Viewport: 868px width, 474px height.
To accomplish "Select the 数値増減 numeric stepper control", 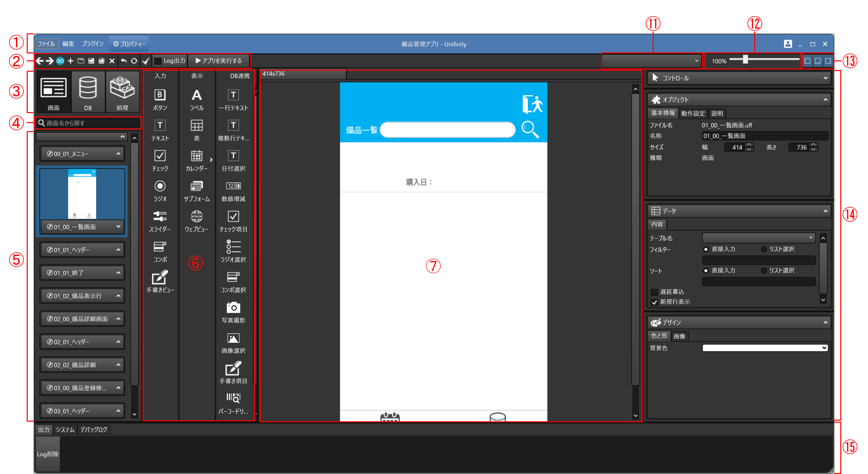I will pos(233,186).
